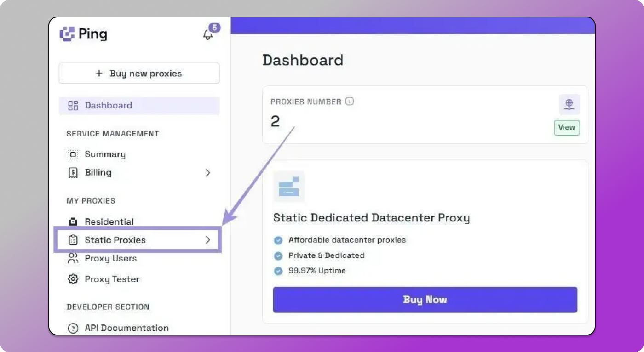
Task: Click the globe icon on Proxies Number card
Action: (x=569, y=104)
